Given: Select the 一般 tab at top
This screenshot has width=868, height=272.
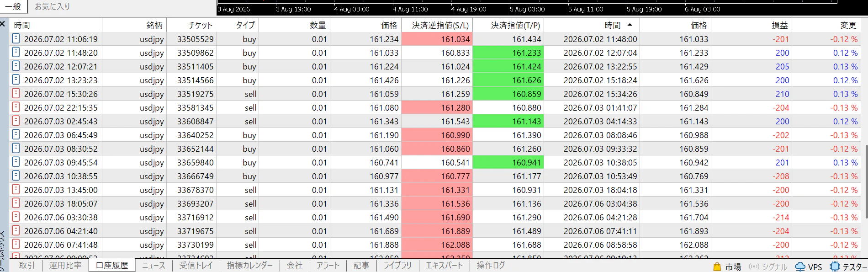Looking at the screenshot, I should [13, 6].
